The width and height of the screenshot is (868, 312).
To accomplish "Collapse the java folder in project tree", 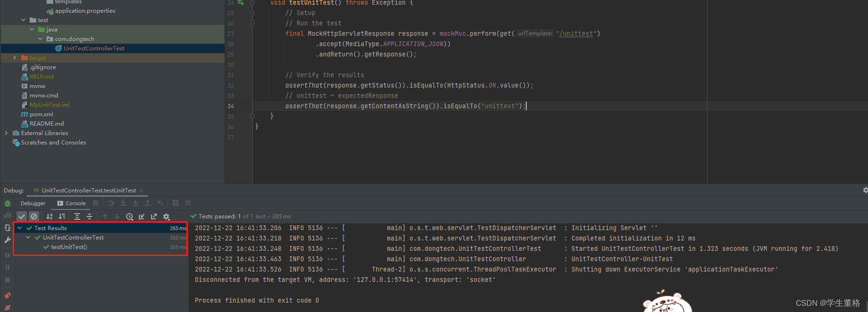I will (32, 30).
